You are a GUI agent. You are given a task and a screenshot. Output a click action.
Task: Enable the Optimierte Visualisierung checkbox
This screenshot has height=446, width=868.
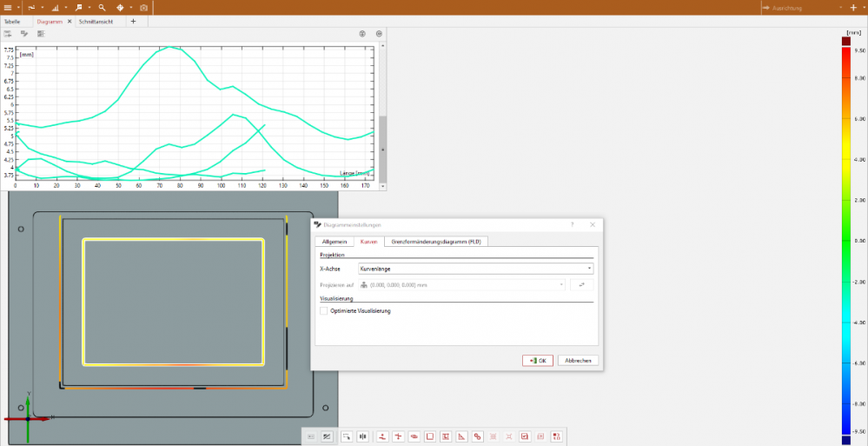pyautogui.click(x=324, y=310)
